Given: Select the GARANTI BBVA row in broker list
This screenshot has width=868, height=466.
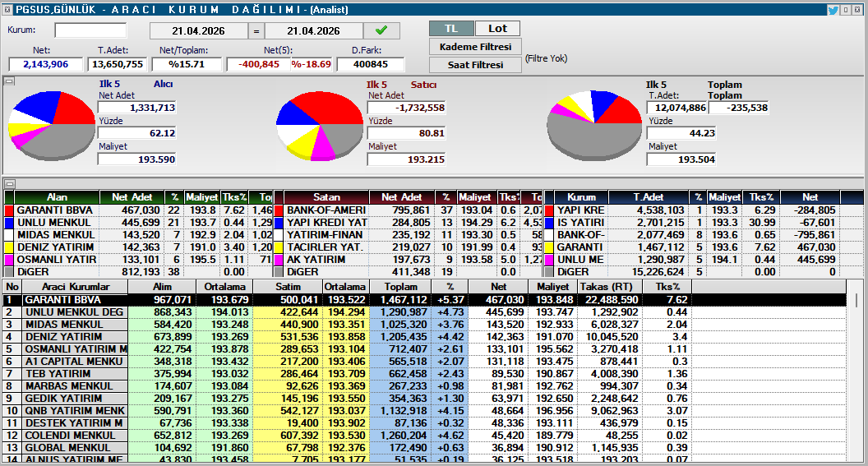Looking at the screenshot, I should coord(425,300).
